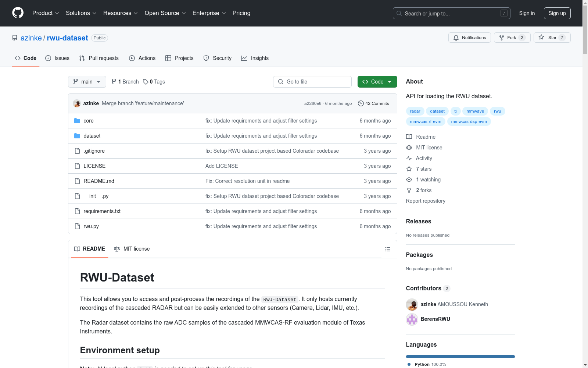Click the search magnifier icon in header
The image size is (588, 368).
tap(399, 13)
